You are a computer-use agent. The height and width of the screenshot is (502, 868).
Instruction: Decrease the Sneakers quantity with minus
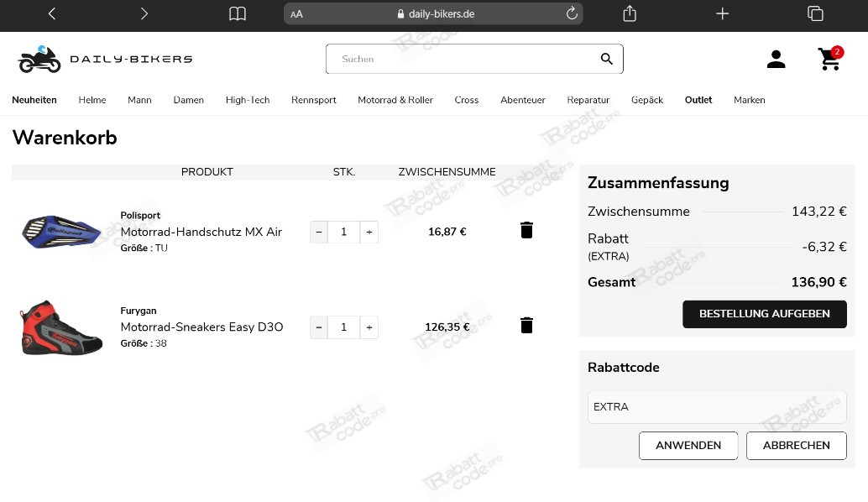click(x=318, y=327)
